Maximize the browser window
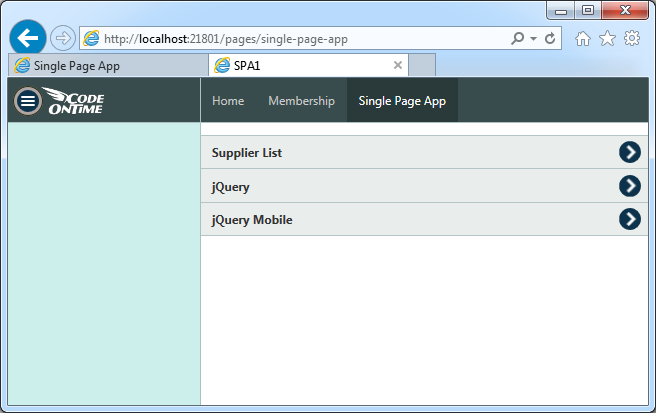 588,10
